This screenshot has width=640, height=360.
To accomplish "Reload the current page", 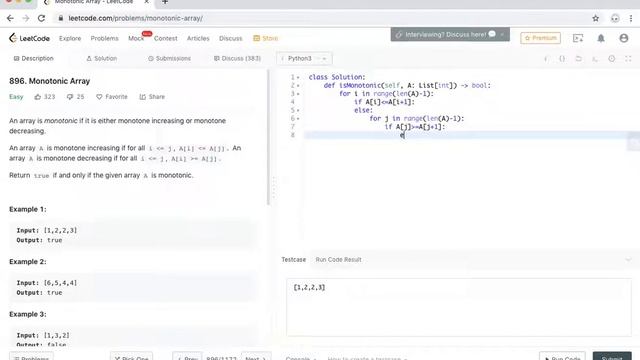I will pyautogui.click(x=41, y=18).
